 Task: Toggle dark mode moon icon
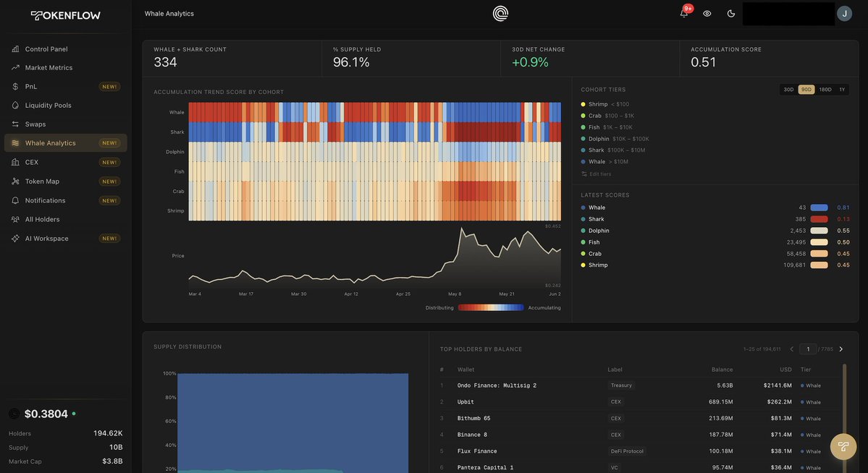click(x=730, y=13)
